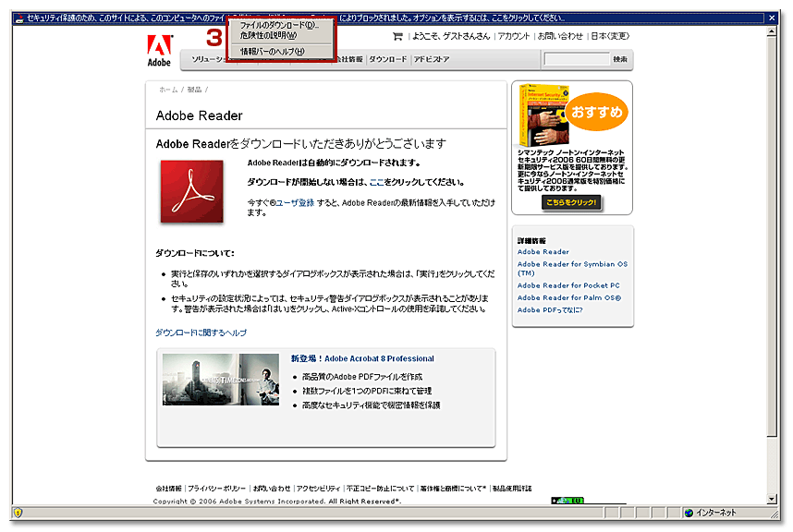793x532 pixels.
Task: Open the アカウント link in the header
Action: point(513,36)
